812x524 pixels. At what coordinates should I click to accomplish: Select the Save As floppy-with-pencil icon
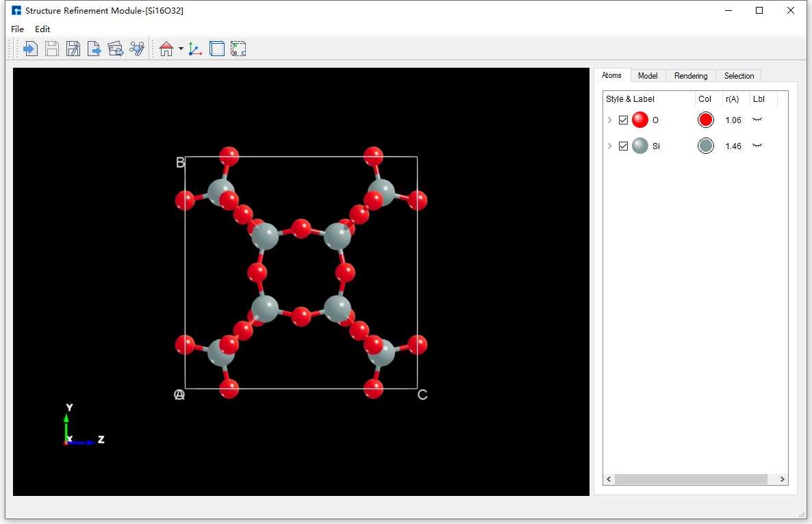73,48
